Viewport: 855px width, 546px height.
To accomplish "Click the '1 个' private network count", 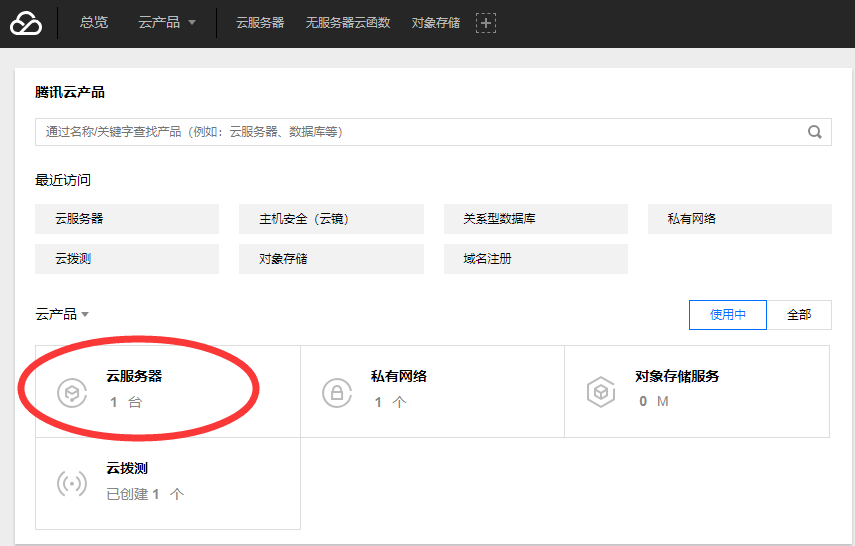I will pyautogui.click(x=390, y=403).
